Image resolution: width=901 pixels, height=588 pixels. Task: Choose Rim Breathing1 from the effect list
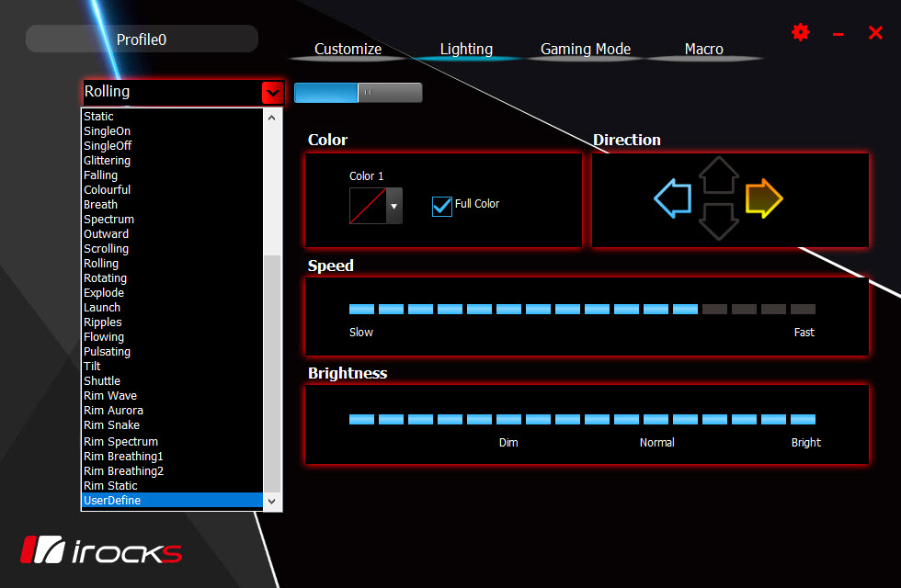coord(173,457)
